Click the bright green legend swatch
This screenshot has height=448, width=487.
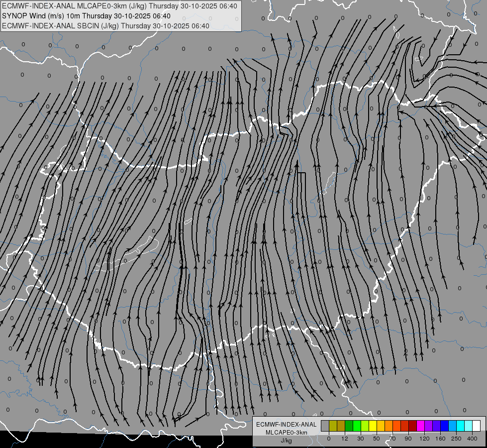[357, 426]
